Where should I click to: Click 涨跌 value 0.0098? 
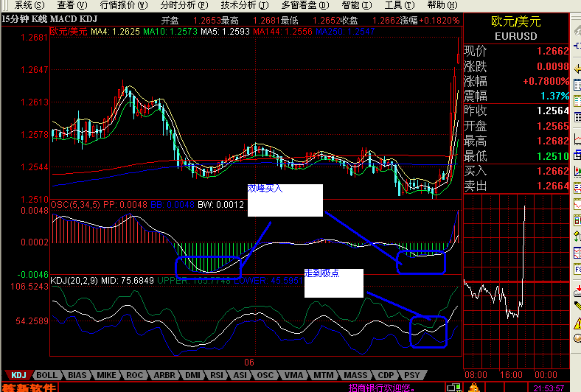(x=552, y=66)
